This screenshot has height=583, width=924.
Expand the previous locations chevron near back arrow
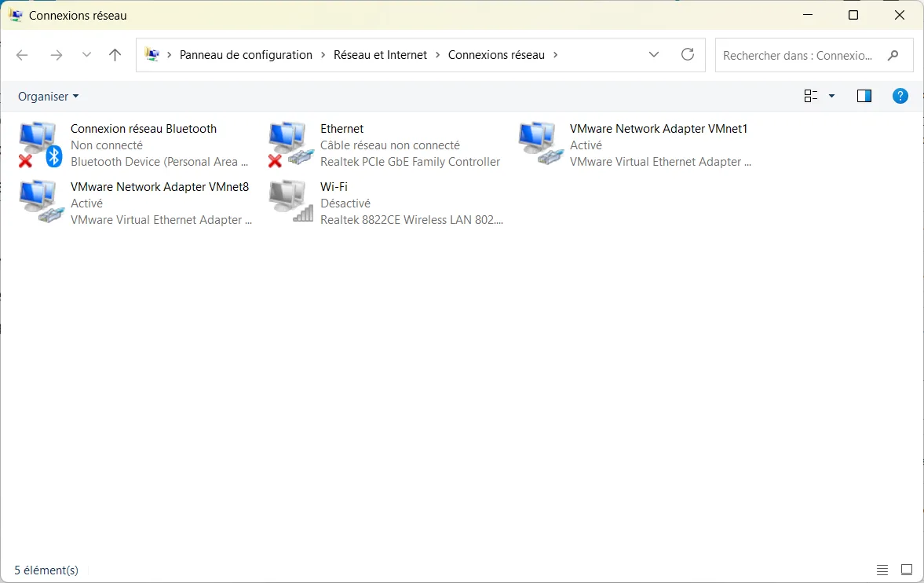[x=86, y=55]
